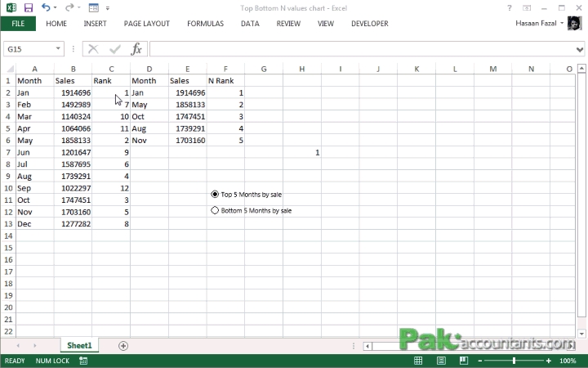This screenshot has width=588, height=368.
Task: Switch to Page Layout view icon
Action: click(441, 361)
